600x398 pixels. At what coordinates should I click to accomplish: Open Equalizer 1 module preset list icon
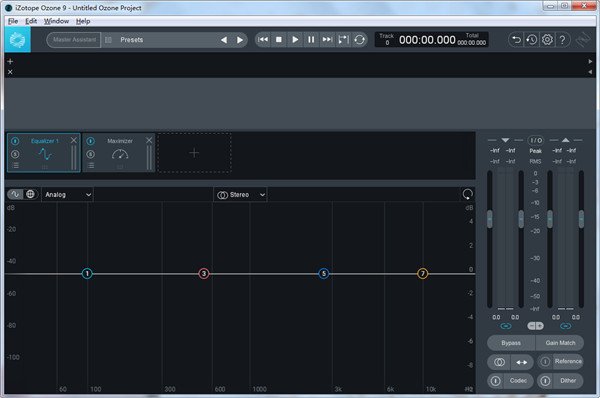(15, 166)
